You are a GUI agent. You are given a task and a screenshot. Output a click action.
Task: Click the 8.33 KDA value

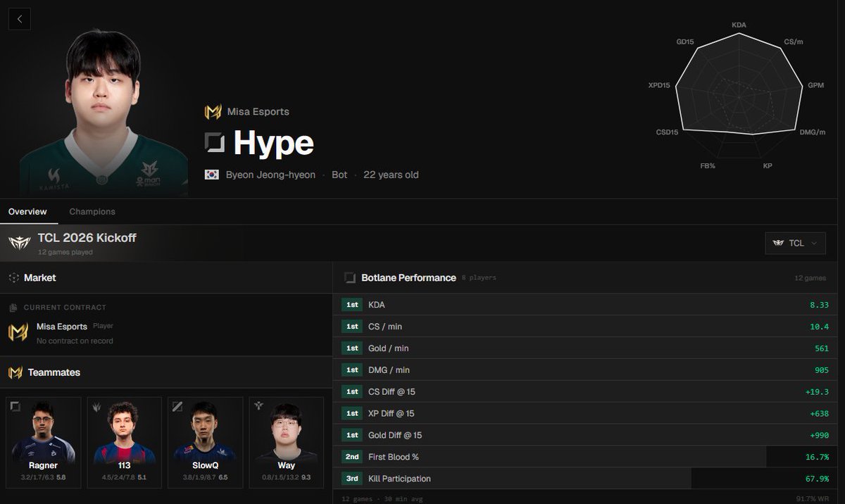pyautogui.click(x=819, y=305)
